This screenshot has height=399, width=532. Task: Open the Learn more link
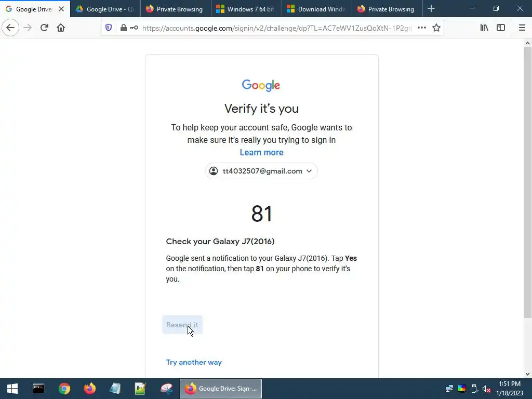coord(262,152)
